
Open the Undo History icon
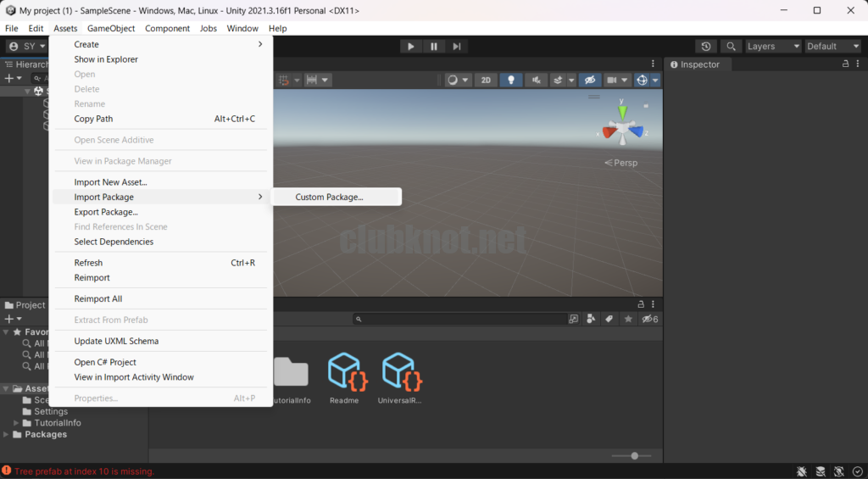click(x=706, y=47)
